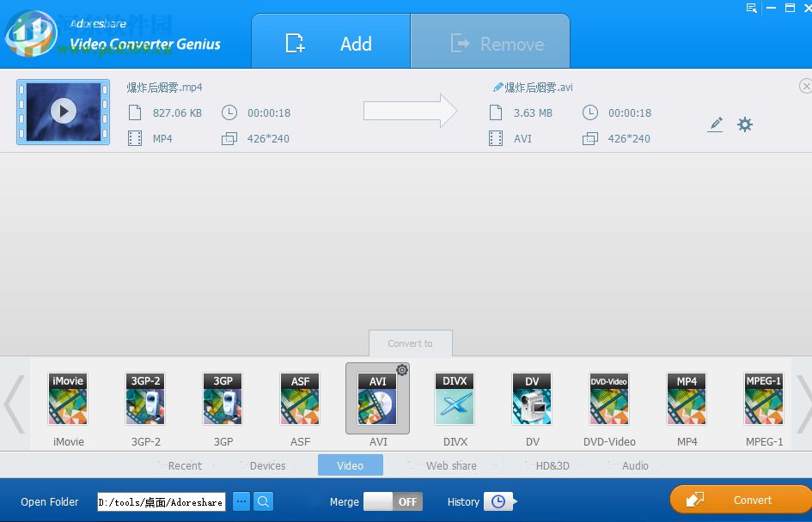Play the 爆炸后烟雾.mp4 preview
The height and width of the screenshot is (522, 812).
point(62,112)
